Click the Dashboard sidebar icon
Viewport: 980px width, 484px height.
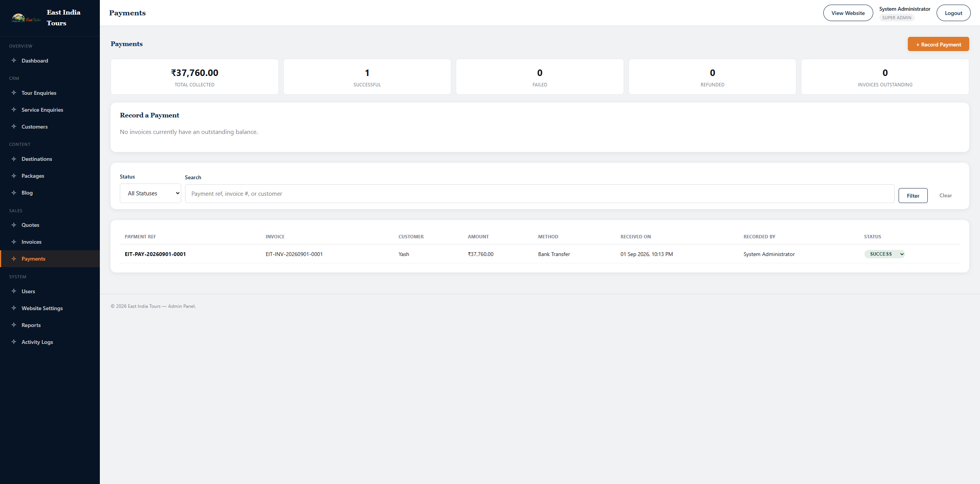tap(14, 60)
